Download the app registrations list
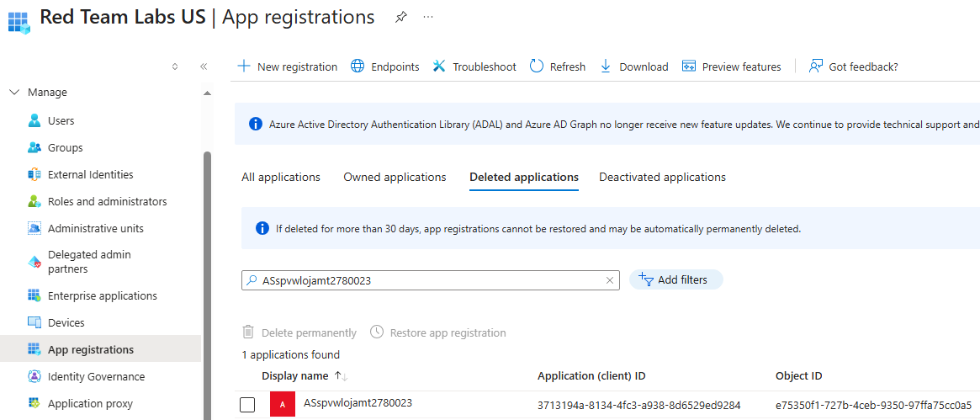Viewport: 980px width, 420px height. 634,66
